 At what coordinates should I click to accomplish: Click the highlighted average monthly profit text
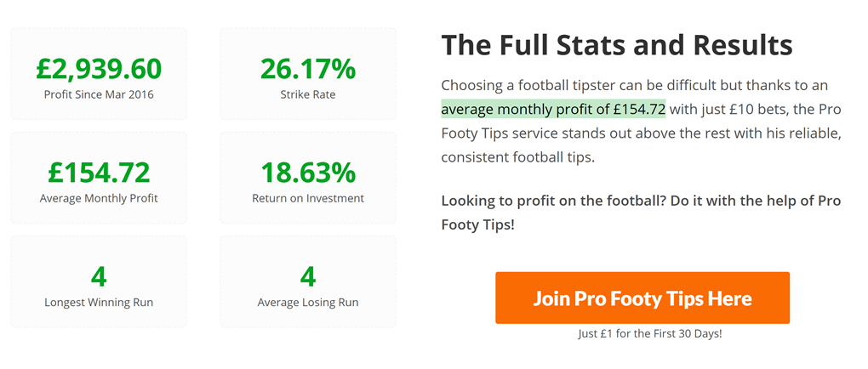coord(553,109)
